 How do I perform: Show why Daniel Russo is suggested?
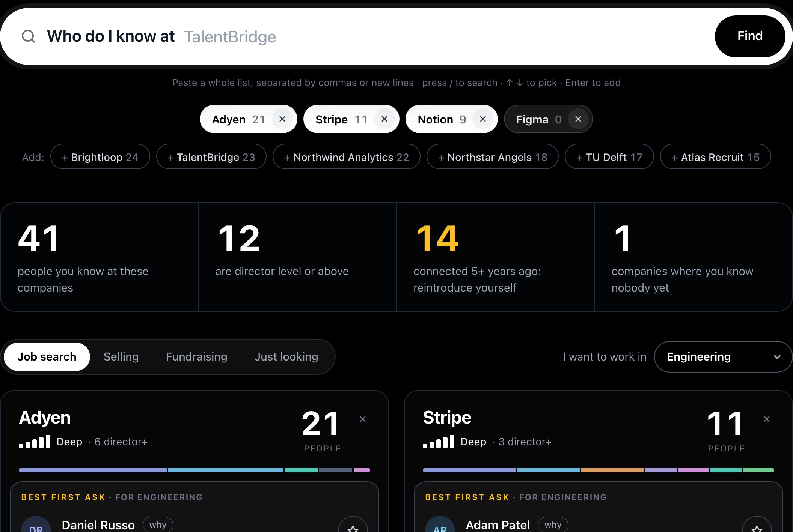point(158,524)
